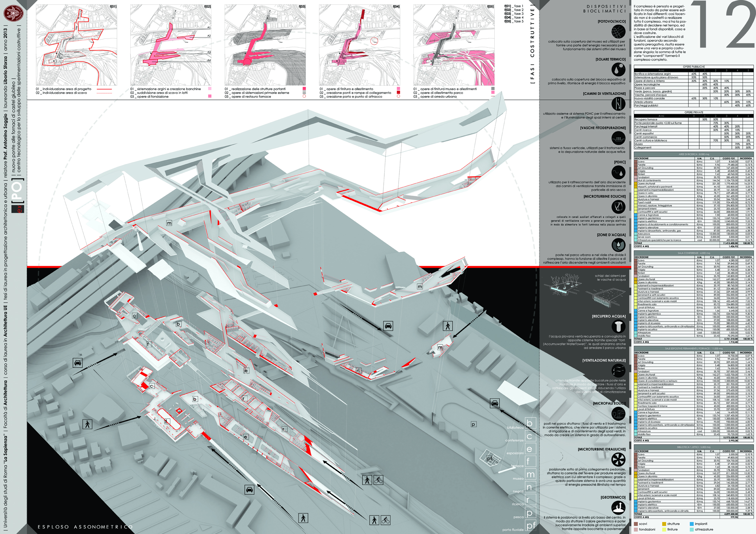Select the PDHC water droplet icon
Image resolution: width=756 pixels, height=534 pixels.
[x=618, y=172]
